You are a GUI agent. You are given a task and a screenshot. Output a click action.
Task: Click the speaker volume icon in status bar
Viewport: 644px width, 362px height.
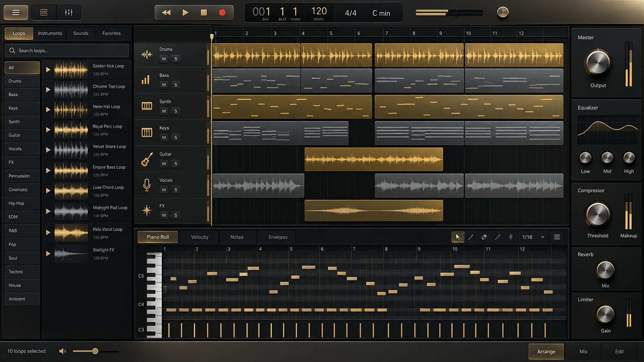click(x=62, y=351)
